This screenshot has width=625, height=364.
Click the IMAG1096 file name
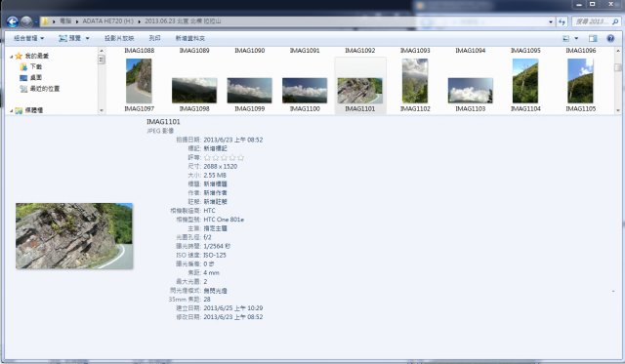pyautogui.click(x=581, y=51)
